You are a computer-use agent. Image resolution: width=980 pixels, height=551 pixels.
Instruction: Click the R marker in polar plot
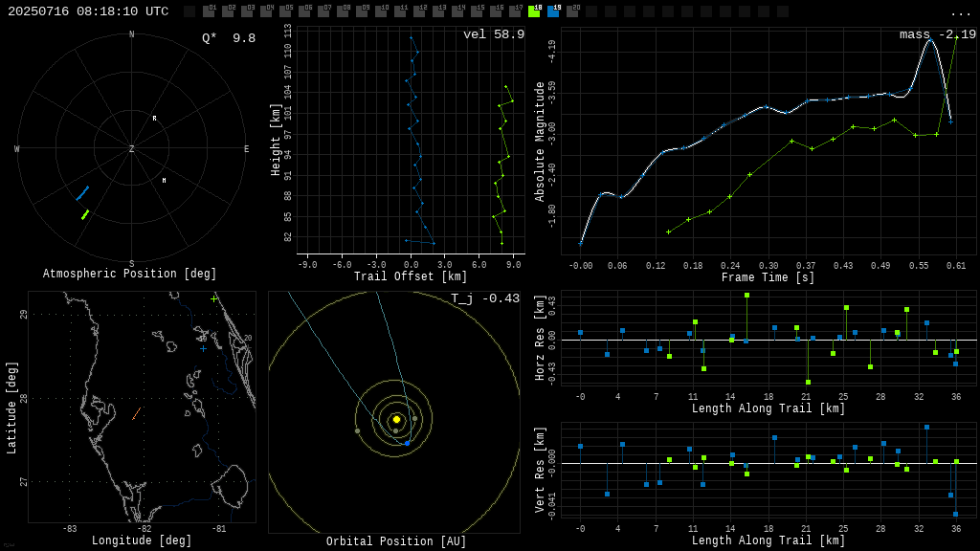click(x=154, y=118)
